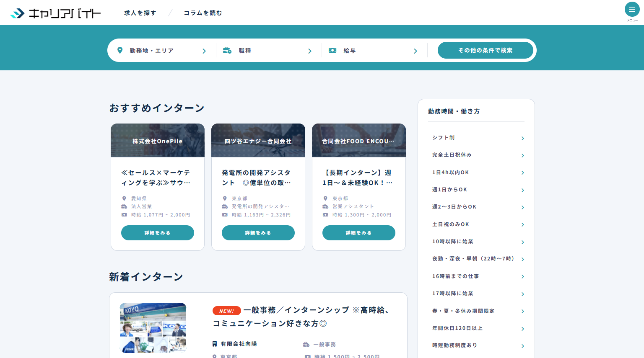
Task: Click the 合同会社FOOD ENCOU card header image
Action: pos(359,140)
